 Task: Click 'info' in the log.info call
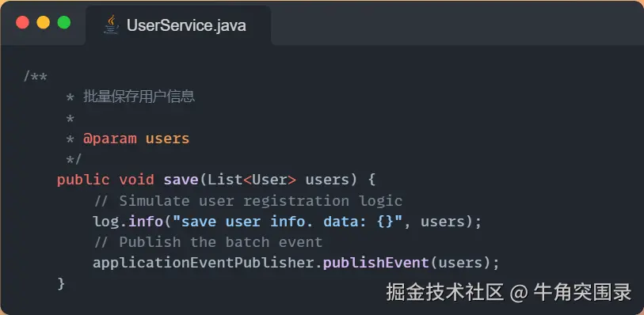(146, 222)
